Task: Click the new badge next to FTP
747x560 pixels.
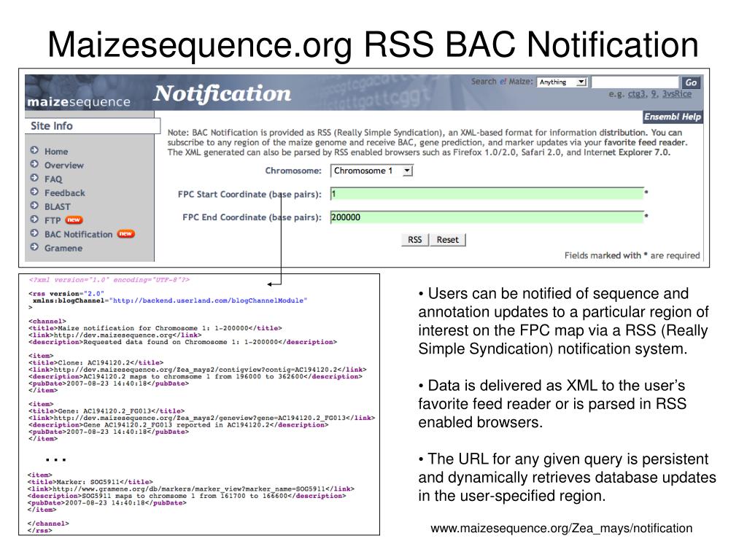Action: [74, 220]
